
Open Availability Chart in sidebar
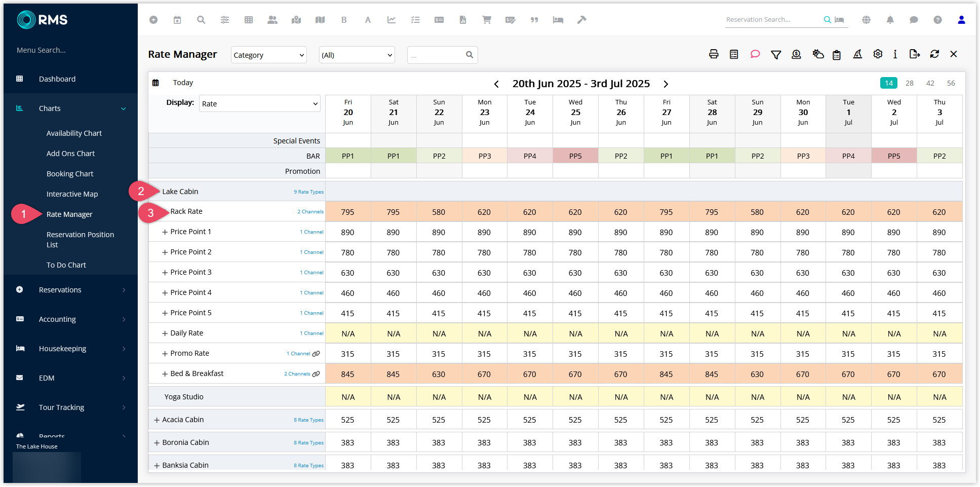tap(74, 133)
